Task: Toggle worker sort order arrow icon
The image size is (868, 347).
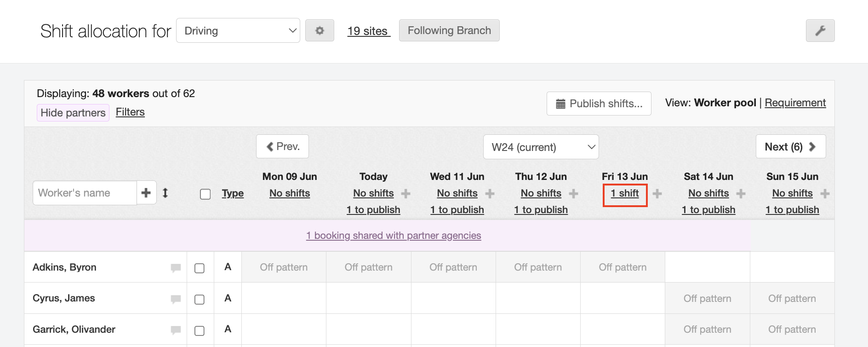Action: tap(165, 193)
